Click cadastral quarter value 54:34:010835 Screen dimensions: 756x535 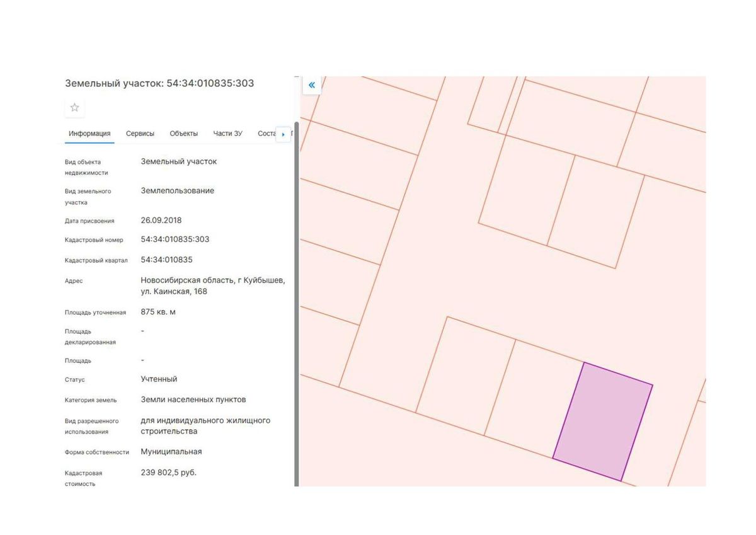point(166,260)
